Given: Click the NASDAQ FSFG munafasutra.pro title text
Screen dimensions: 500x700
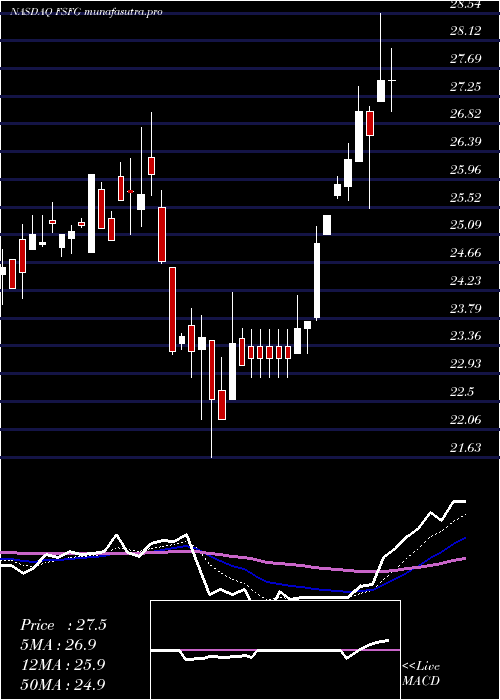Looking at the screenshot, I should click(86, 12).
